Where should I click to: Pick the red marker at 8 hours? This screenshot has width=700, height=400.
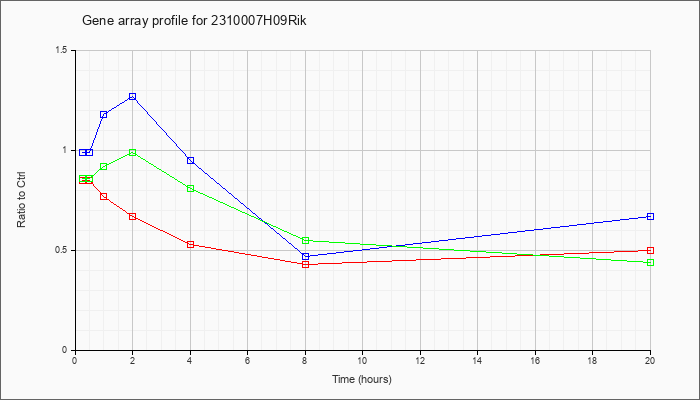tap(305, 264)
